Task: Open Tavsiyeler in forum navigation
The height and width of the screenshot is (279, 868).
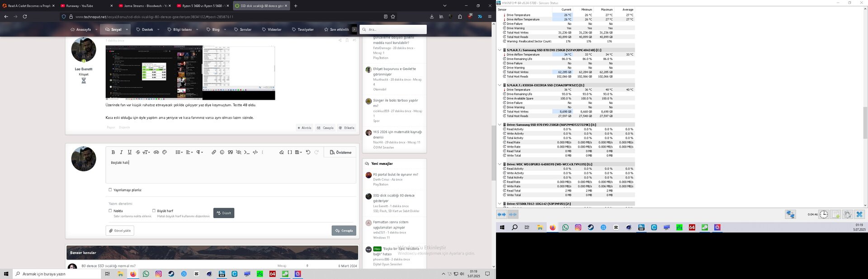Action: point(302,29)
